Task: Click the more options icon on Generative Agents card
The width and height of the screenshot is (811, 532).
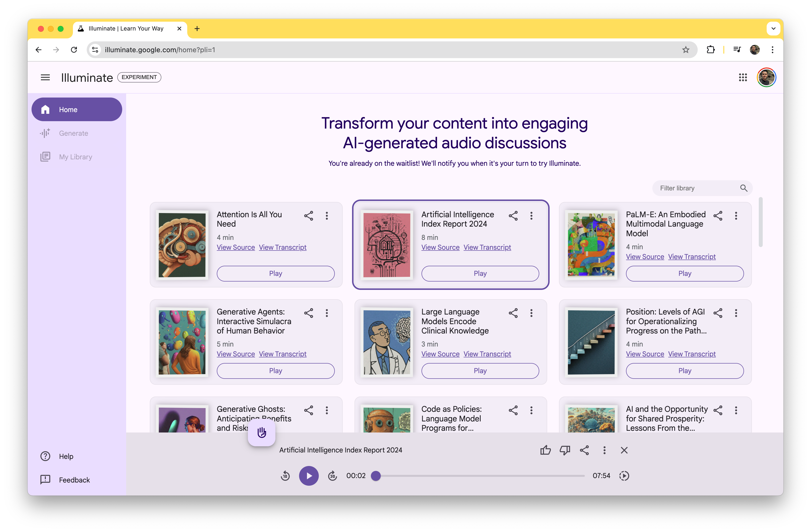Action: 327,313
